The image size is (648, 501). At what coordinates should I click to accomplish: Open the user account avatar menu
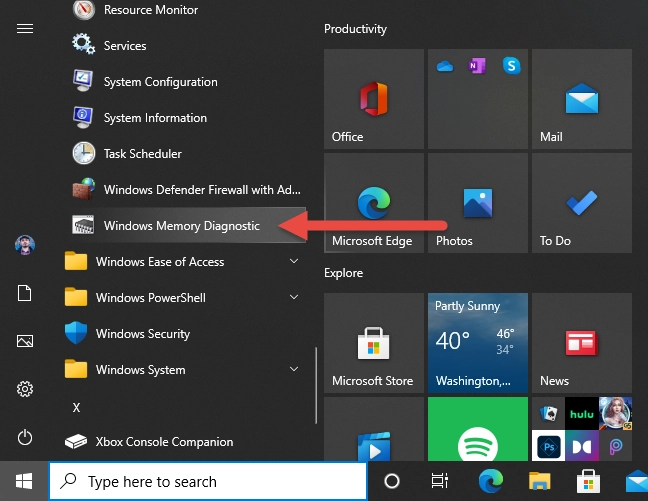pyautogui.click(x=25, y=245)
